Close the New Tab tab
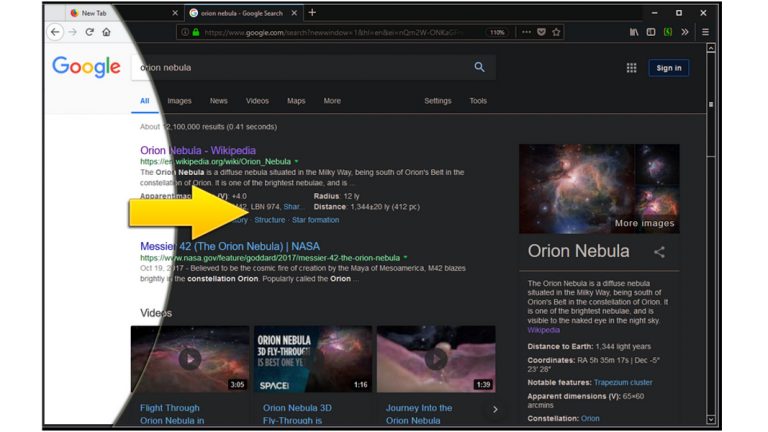The height and width of the screenshot is (432, 768). tap(175, 13)
